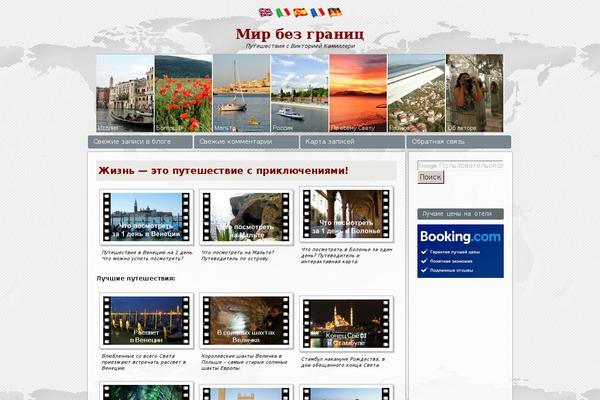Click the Лучшие цены на отели header
The image size is (600, 400).
tap(460, 214)
